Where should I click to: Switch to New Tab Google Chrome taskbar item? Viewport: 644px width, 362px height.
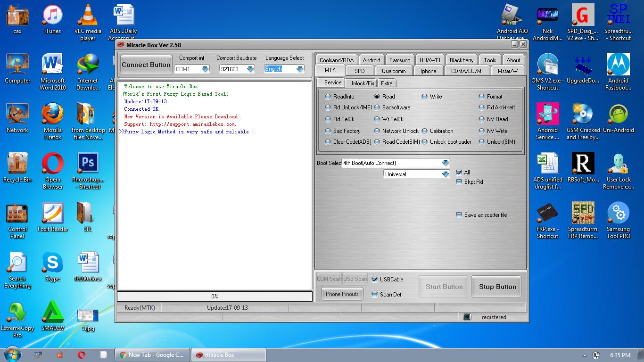[x=152, y=355]
